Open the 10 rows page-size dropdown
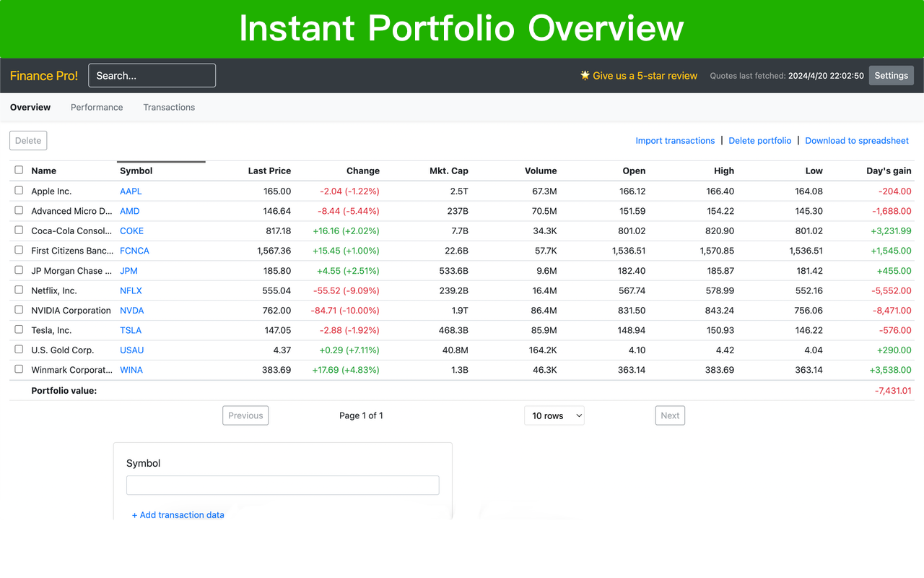The height and width of the screenshot is (578, 924). (554, 415)
